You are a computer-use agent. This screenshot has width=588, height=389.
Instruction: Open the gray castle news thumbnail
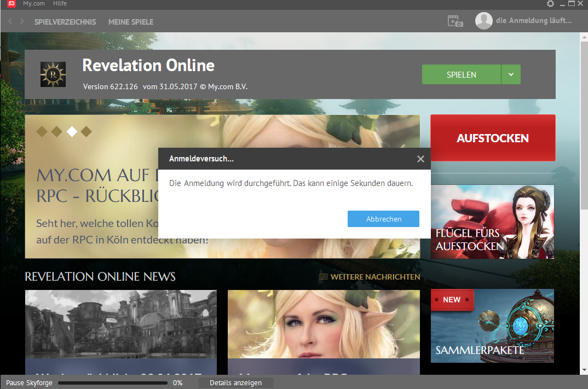[121, 324]
